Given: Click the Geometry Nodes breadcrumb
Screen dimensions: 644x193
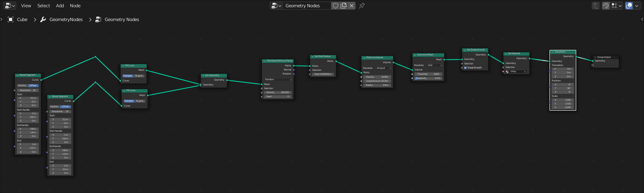Looking at the screenshot, I should pos(122,19).
